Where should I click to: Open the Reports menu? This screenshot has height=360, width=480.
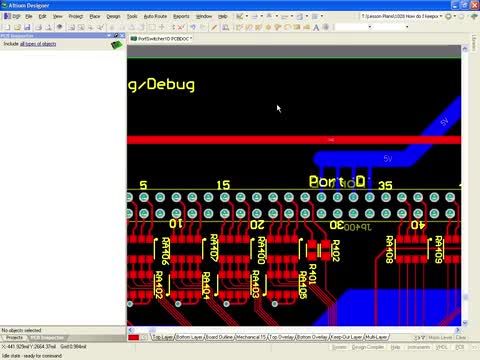181,16
